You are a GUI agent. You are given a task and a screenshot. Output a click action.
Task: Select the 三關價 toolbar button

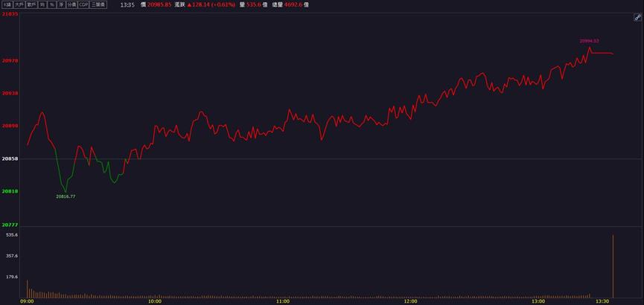click(98, 4)
